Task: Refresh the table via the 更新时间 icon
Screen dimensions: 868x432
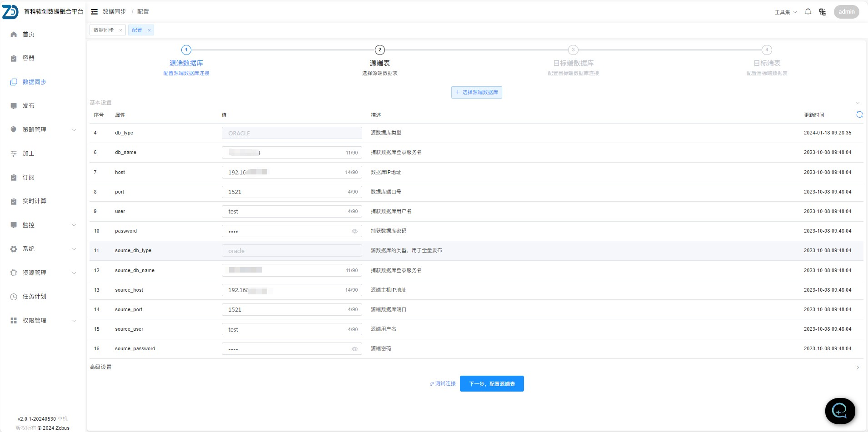Action: coord(859,114)
